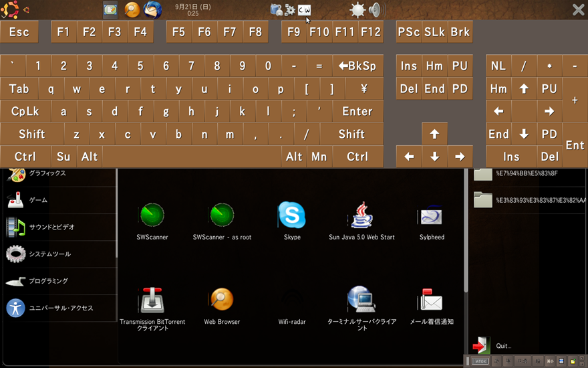Viewport: 588px width, 368px height.
Task: Open the Sylpheed mail client
Action: pyautogui.click(x=432, y=216)
